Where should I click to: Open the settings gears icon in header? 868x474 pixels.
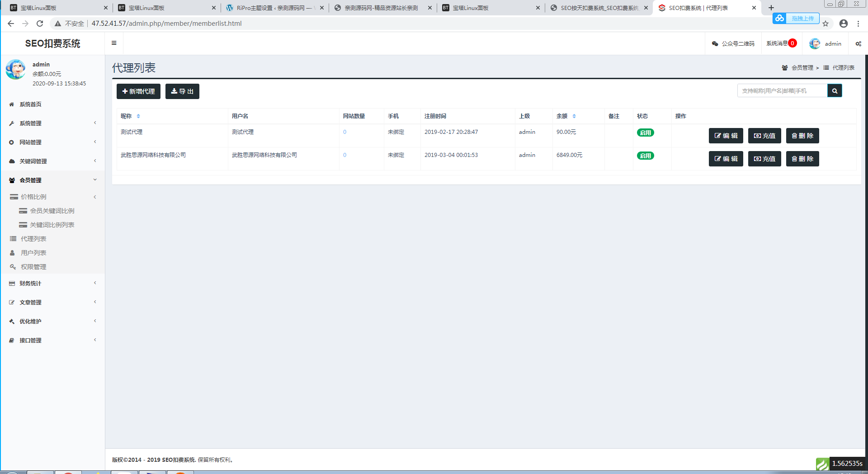[858, 43]
